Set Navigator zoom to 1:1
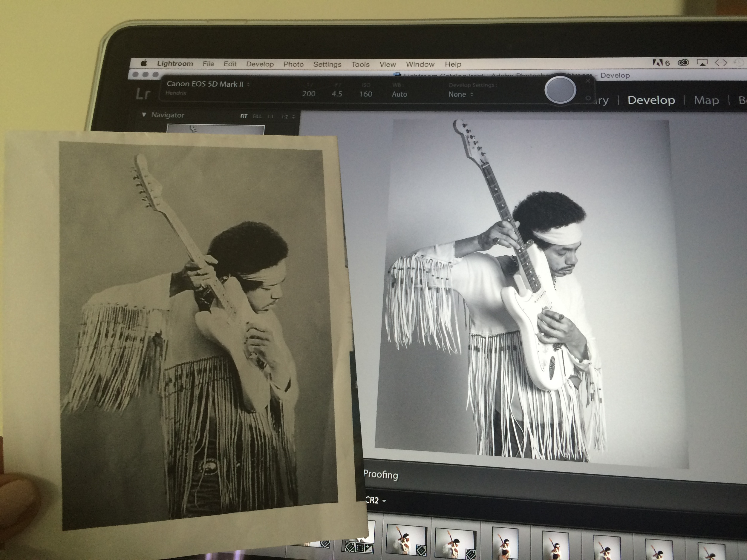The width and height of the screenshot is (747, 560). click(270, 116)
